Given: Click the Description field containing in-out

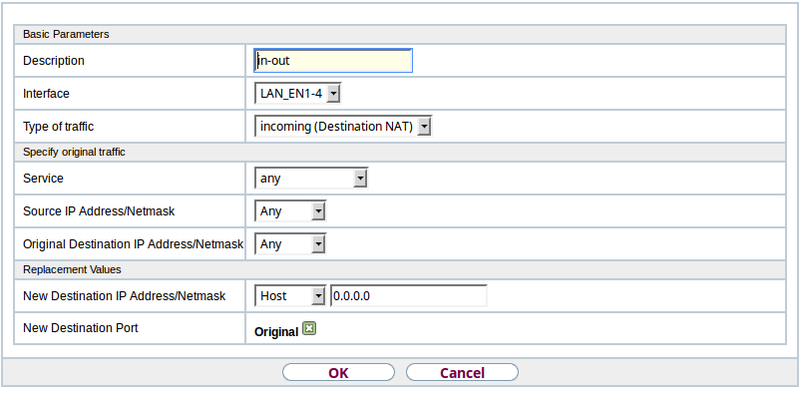Looking at the screenshot, I should point(333,61).
